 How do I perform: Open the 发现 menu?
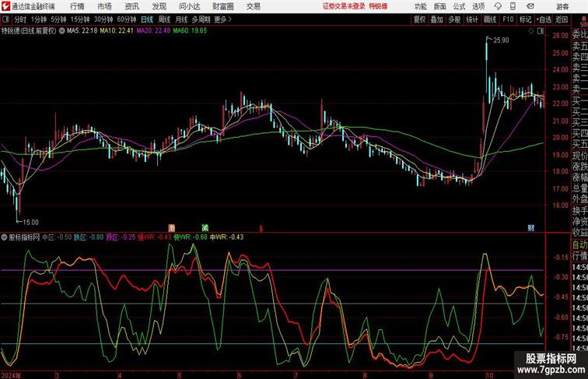tap(159, 6)
